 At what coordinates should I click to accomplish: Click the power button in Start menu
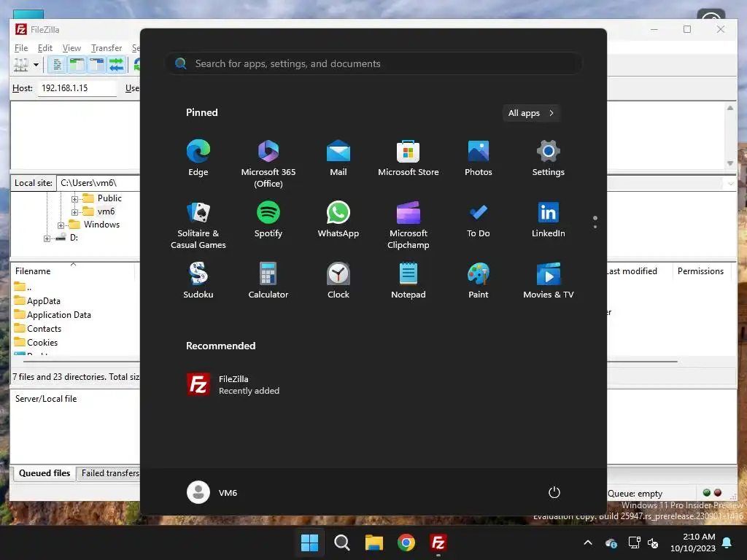554,492
